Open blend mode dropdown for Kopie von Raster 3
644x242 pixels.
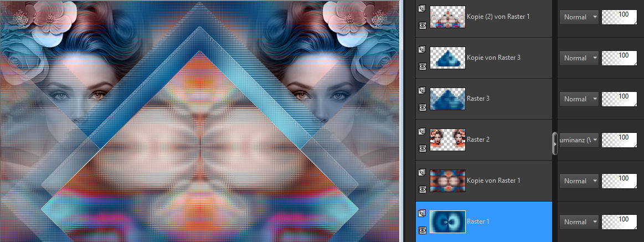tap(579, 58)
